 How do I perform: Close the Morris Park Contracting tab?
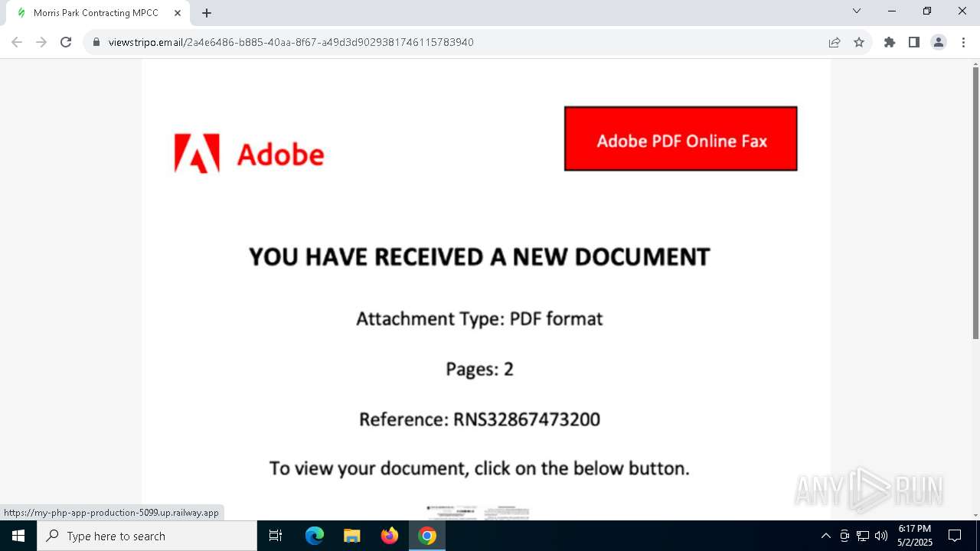click(178, 13)
